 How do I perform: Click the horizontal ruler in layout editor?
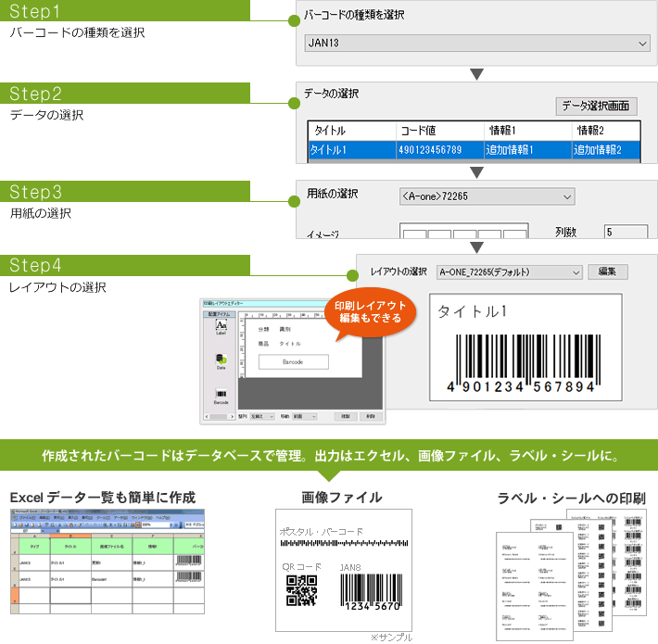coord(285,315)
